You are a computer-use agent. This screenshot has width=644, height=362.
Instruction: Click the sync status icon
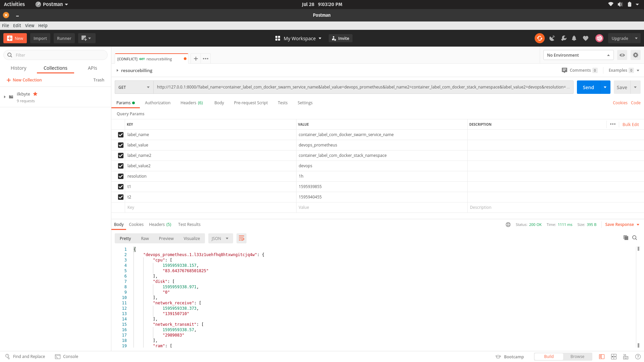(x=539, y=38)
